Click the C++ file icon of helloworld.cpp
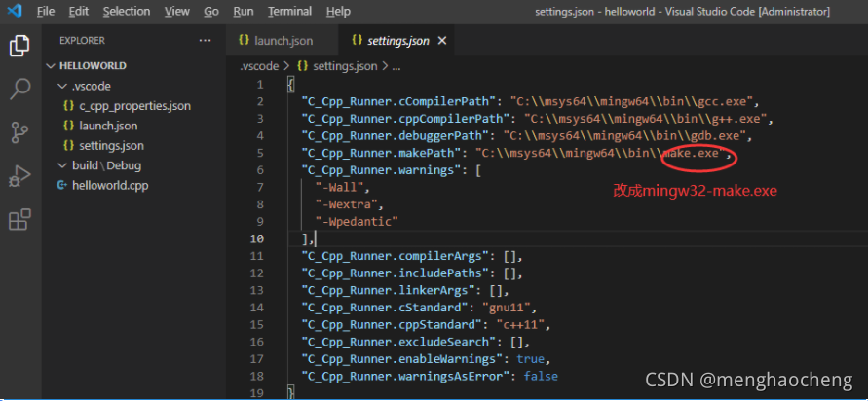 pos(62,185)
